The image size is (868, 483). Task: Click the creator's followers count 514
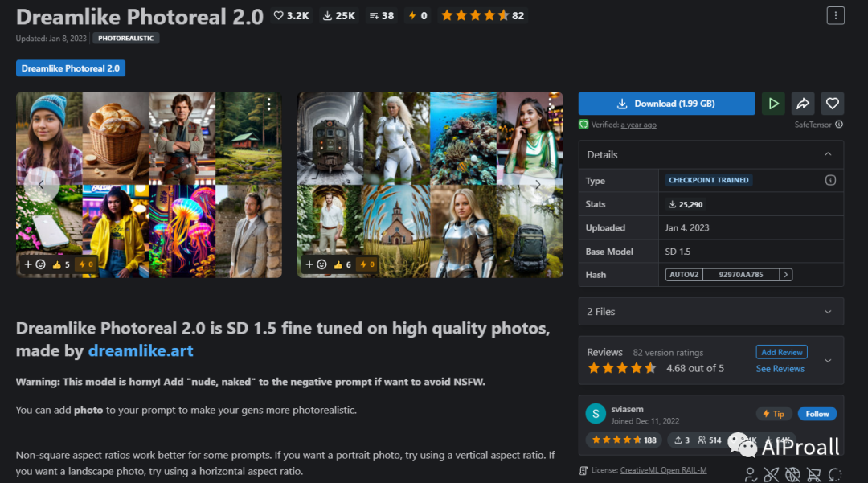coord(709,440)
